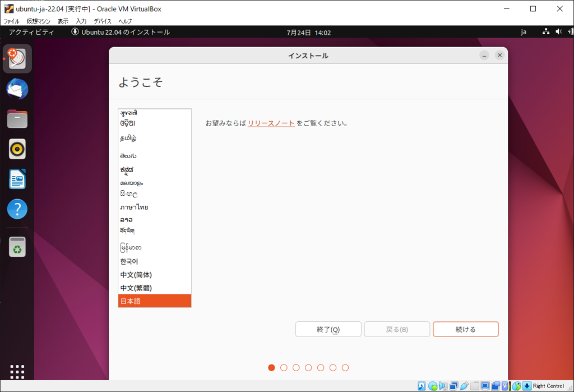This screenshot has height=392, width=574.
Task: Maximize the VirtualBox window
Action: point(533,9)
